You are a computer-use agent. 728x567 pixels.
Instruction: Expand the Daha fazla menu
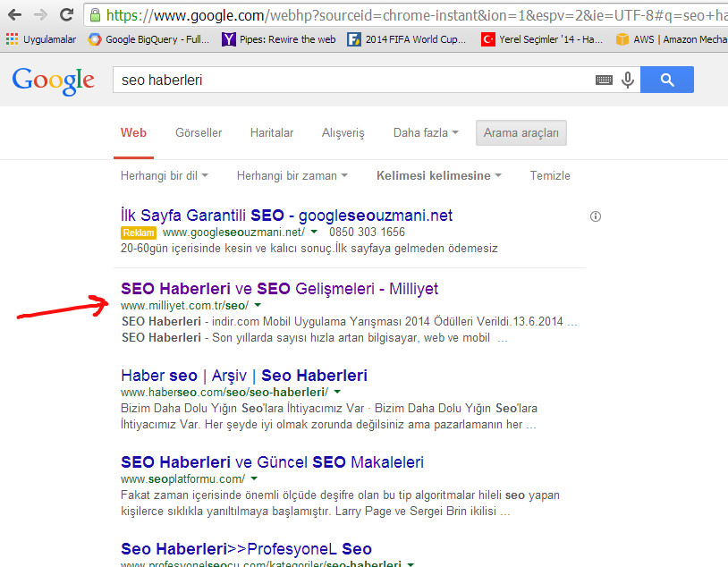426,133
